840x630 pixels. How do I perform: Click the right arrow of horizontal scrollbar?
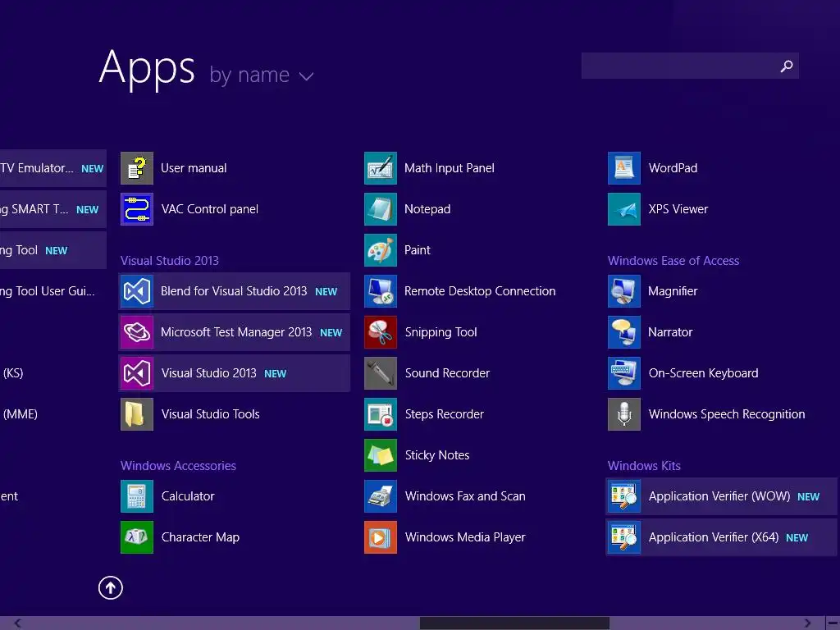(807, 623)
